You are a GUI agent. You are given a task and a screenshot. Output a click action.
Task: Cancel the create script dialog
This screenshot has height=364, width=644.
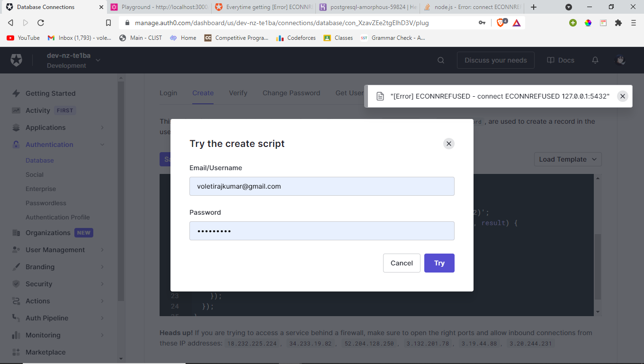click(x=402, y=263)
